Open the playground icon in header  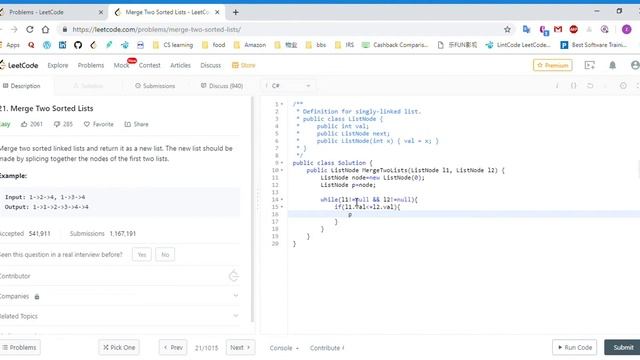[x=589, y=65]
